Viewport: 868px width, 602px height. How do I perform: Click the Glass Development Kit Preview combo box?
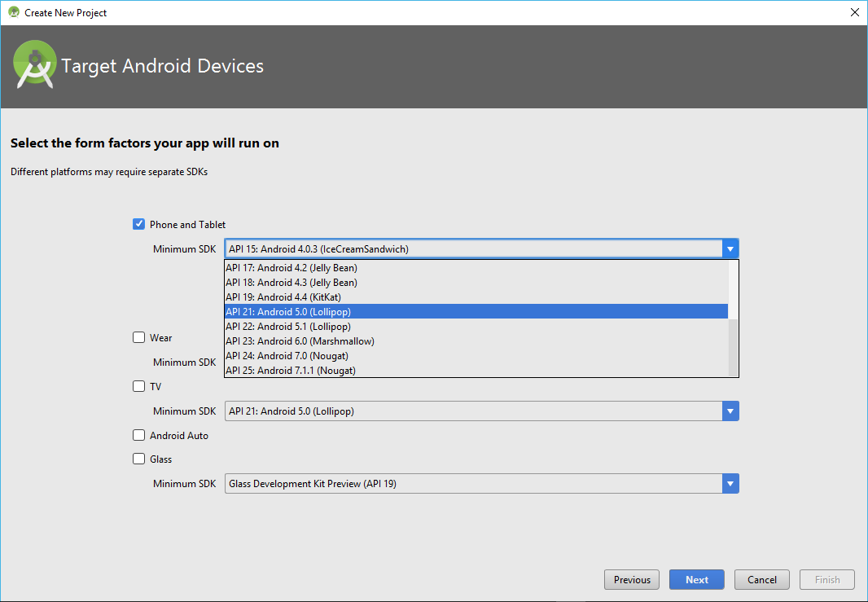click(x=472, y=484)
